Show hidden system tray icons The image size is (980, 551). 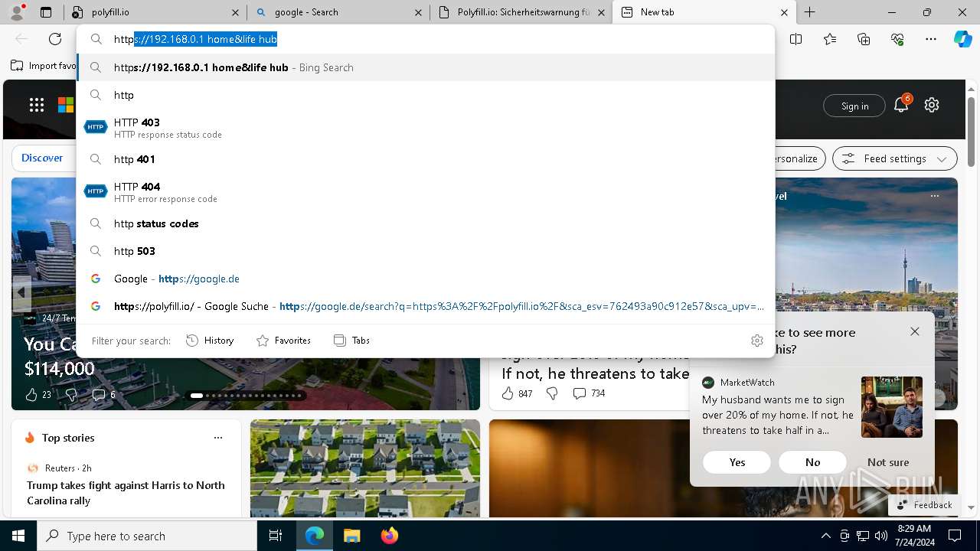tap(825, 536)
